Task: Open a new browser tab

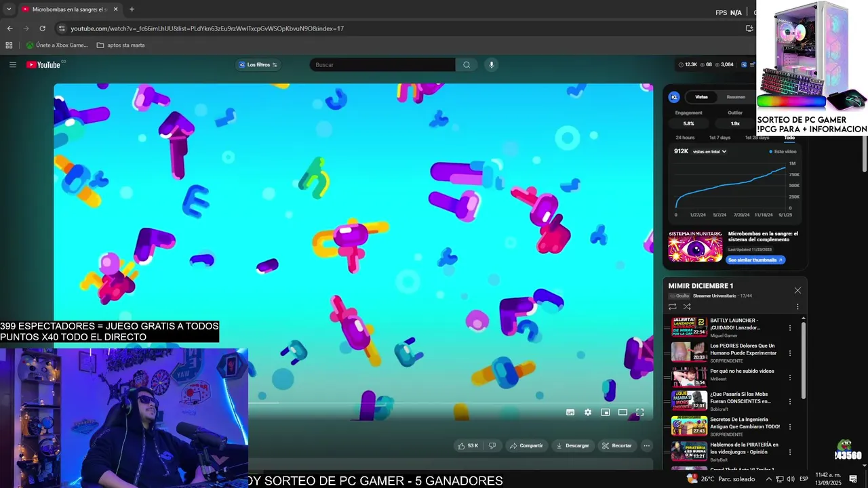Action: coord(132,9)
